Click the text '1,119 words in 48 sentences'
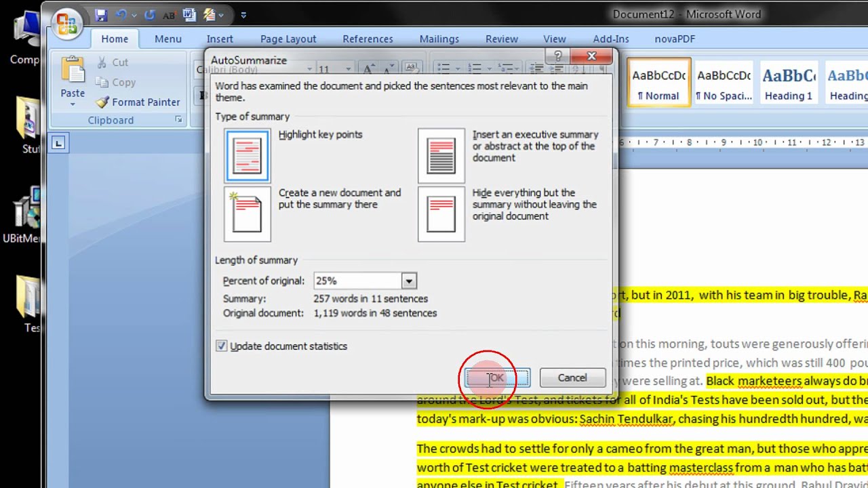The height and width of the screenshot is (488, 868). [375, 313]
